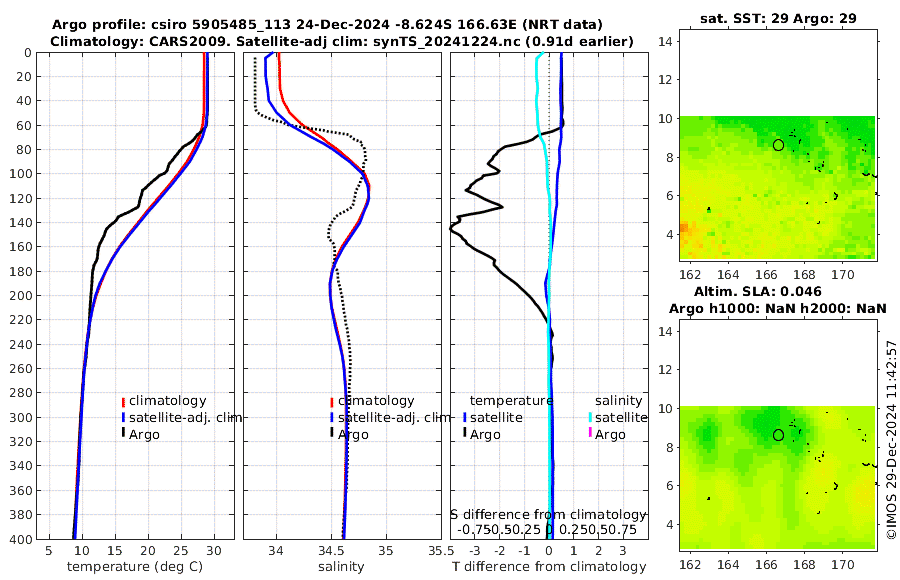Click longitude tick '170' under SST map
Image resolution: width=900 pixels, height=580 pixels.
(842, 275)
